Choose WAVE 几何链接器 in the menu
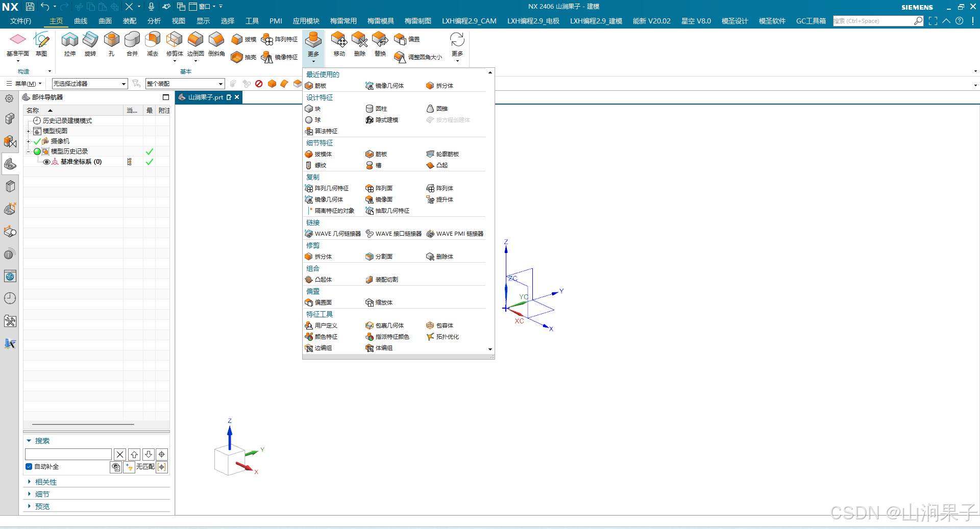This screenshot has height=529, width=980. pos(333,234)
